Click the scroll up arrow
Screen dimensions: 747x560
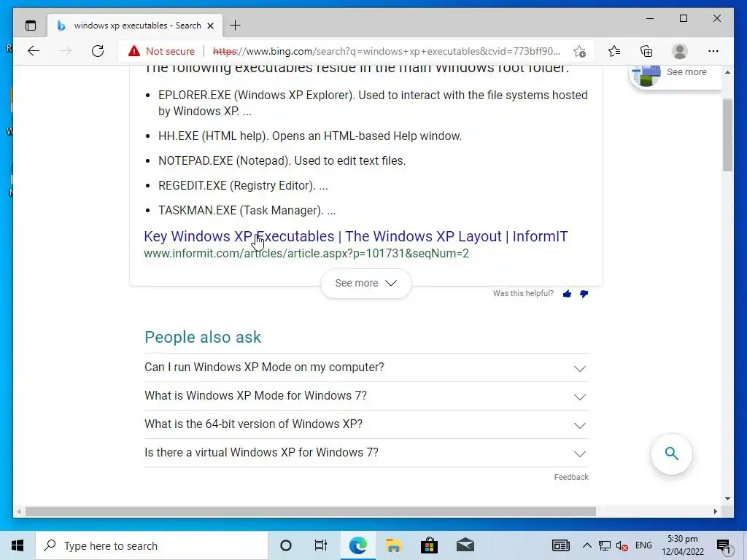pos(727,72)
